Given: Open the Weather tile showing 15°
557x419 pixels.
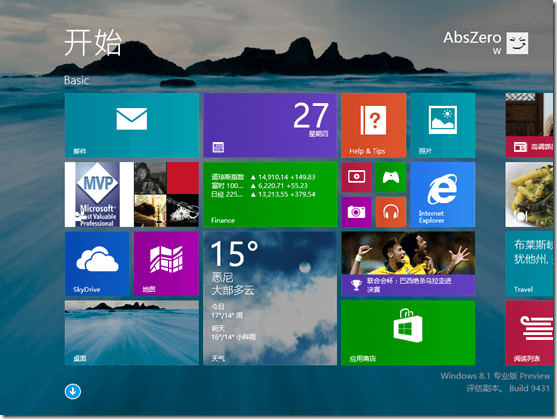Looking at the screenshot, I should point(270,298).
